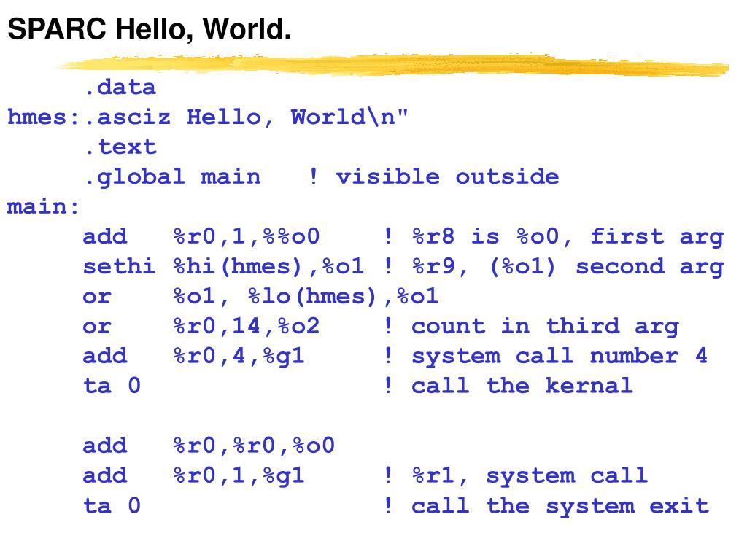Image resolution: width=747 pixels, height=560 pixels.
Task: Select operand "%hi(hmes),%o1"
Action: [268, 267]
